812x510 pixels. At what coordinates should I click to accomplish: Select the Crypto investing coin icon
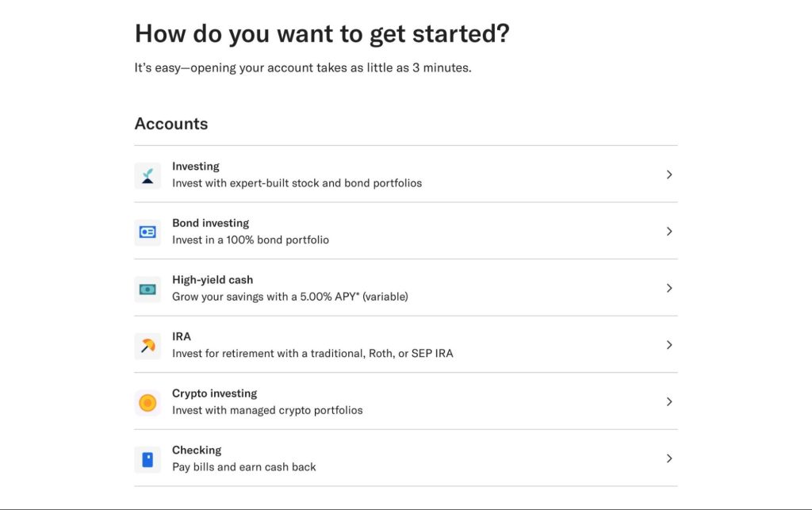tap(147, 402)
